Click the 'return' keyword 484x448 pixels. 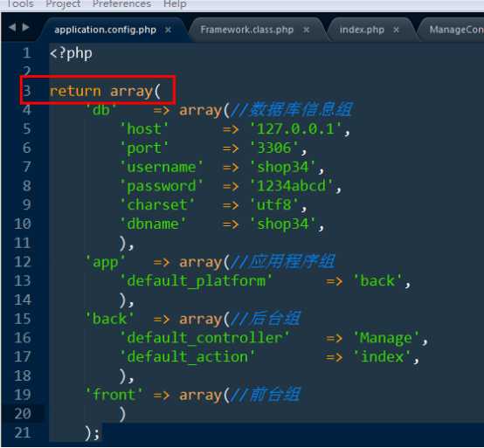(75, 92)
